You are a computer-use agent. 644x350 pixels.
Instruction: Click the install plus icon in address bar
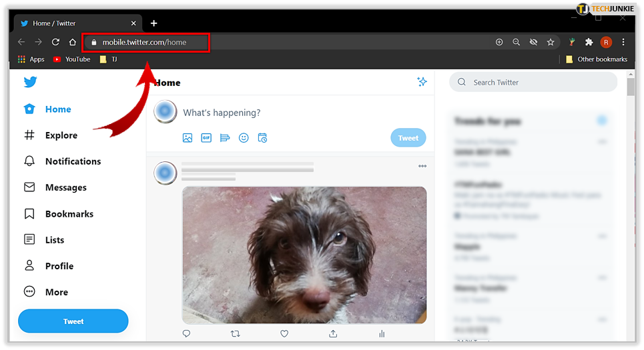(x=499, y=42)
